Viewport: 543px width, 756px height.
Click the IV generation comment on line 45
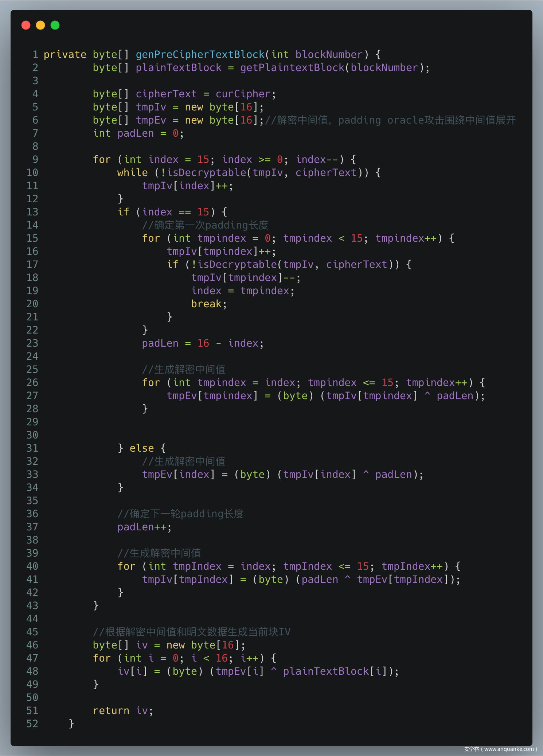tap(192, 632)
